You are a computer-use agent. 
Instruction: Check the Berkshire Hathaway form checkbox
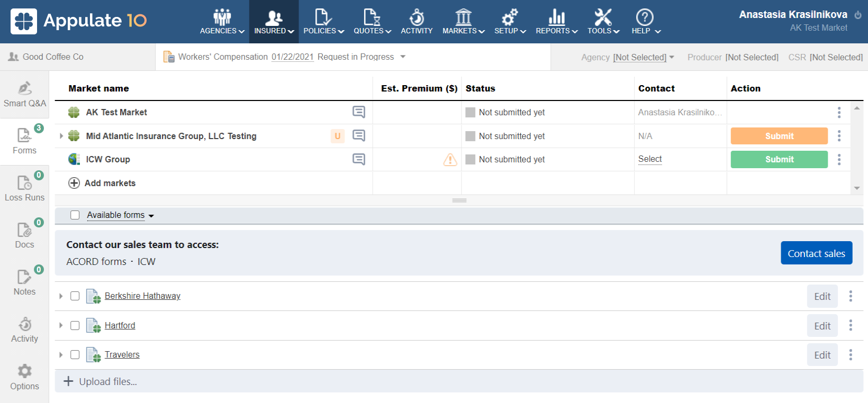[x=75, y=296]
